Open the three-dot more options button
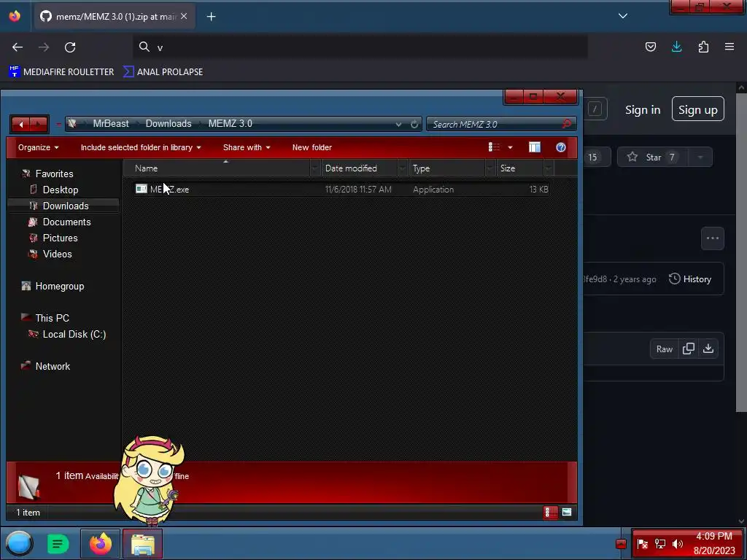This screenshot has width=747, height=560. click(713, 238)
